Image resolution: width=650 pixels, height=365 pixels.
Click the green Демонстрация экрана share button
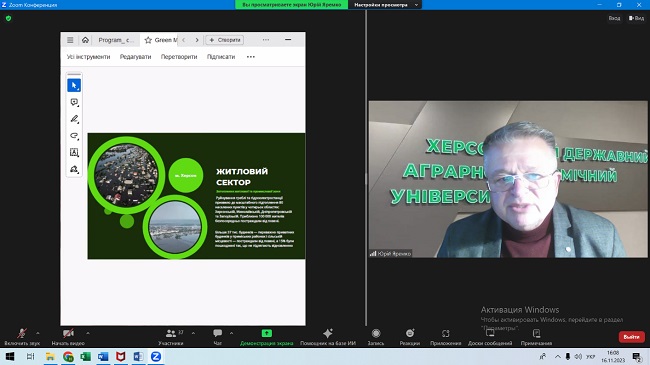pos(267,336)
